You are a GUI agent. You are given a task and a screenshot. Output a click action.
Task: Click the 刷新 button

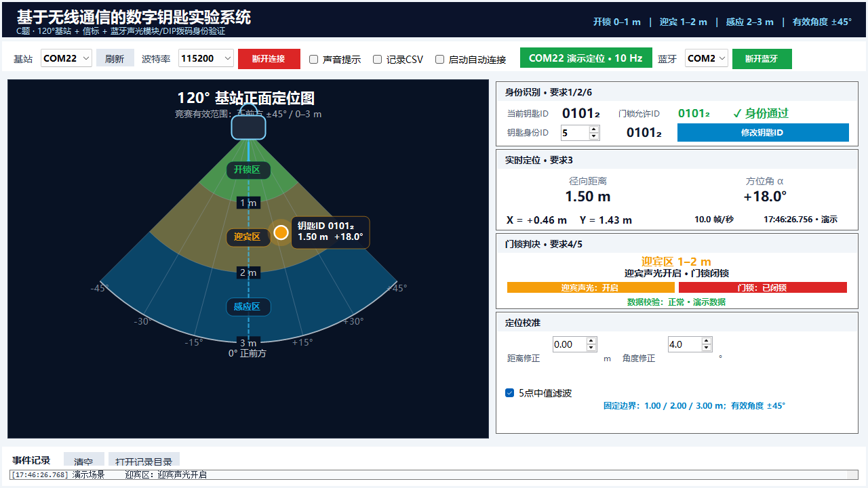tap(115, 59)
